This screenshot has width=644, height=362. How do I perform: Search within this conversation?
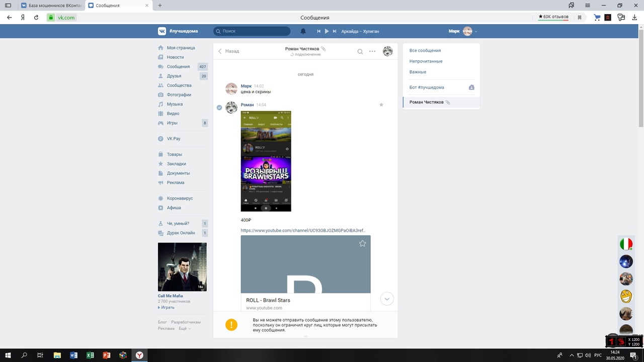click(360, 51)
